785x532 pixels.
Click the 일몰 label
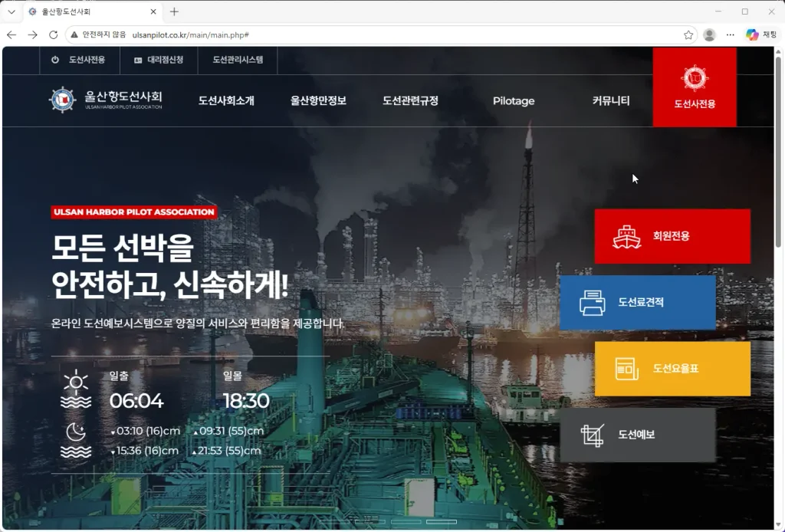[232, 376]
